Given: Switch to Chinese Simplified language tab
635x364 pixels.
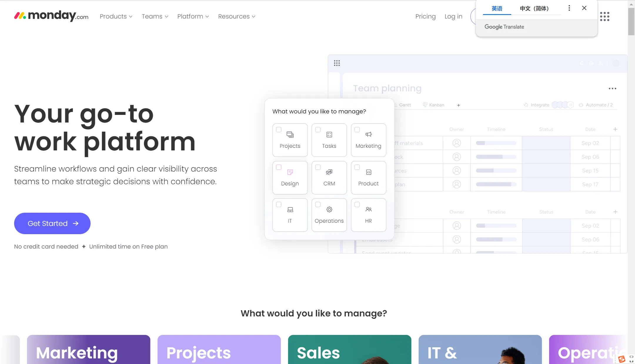Looking at the screenshot, I should pos(534,8).
